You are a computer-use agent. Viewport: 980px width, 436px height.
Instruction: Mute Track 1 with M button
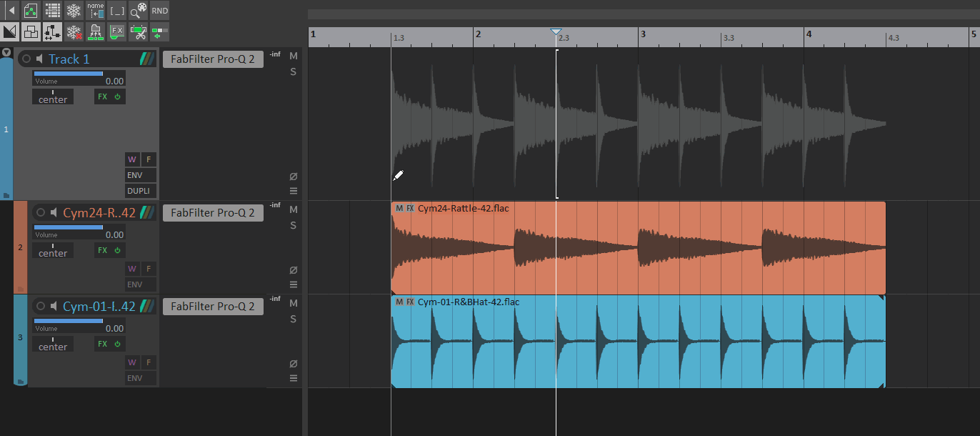[294, 56]
